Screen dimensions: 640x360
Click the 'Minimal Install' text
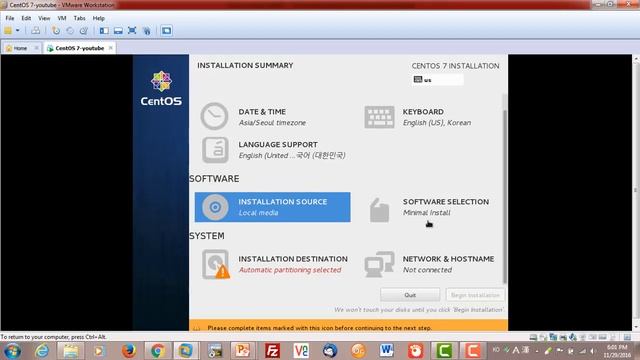427,213
